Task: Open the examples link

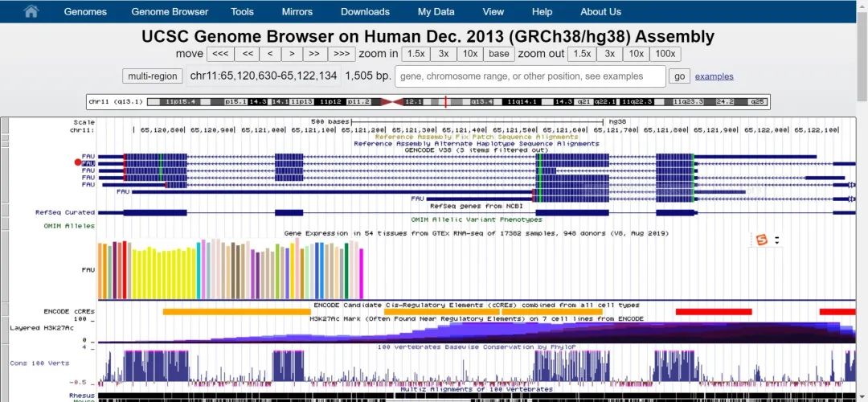Action: [x=714, y=76]
